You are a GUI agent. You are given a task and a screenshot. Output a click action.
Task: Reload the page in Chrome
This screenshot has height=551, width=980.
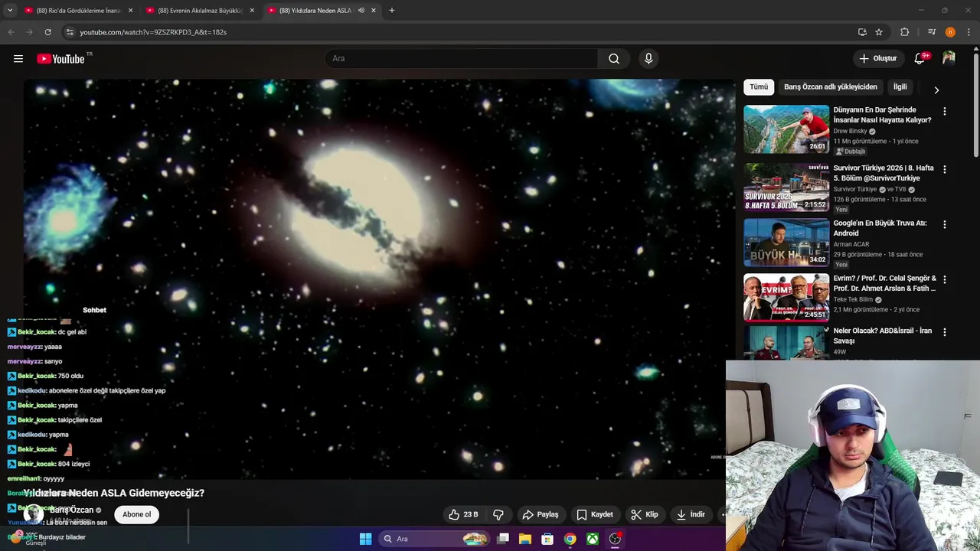(x=47, y=32)
